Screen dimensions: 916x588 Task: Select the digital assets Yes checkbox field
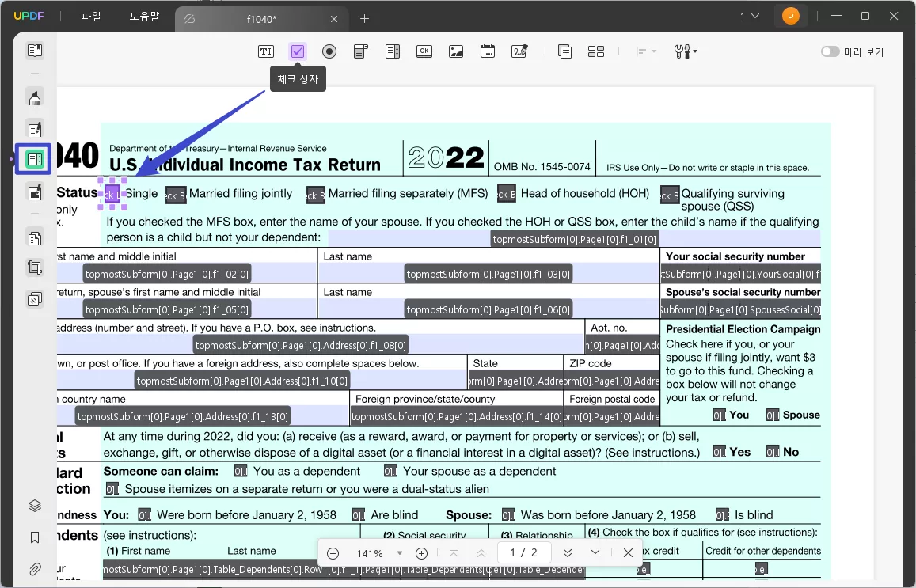tap(719, 452)
